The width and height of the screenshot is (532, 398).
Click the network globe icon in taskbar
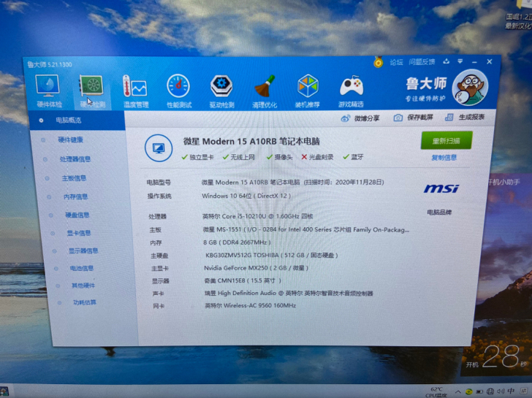(x=490, y=391)
